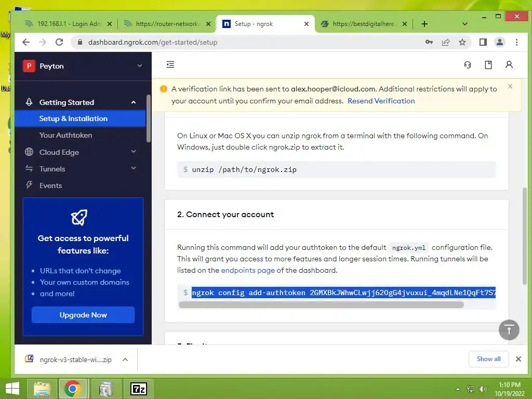The width and height of the screenshot is (532, 399).
Task: Collapse the ngrok sidebar menu icon
Action: (170, 64)
